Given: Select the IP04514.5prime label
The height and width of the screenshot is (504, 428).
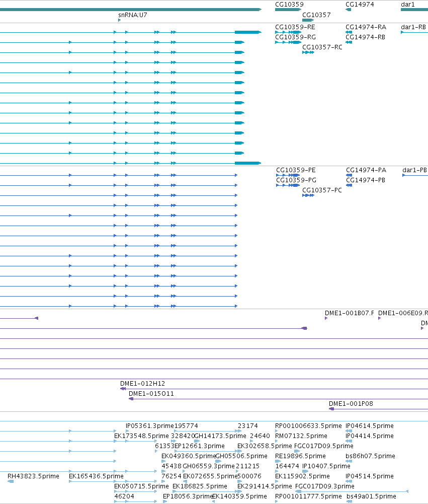Looking at the screenshot, I should pyautogui.click(x=370, y=476).
